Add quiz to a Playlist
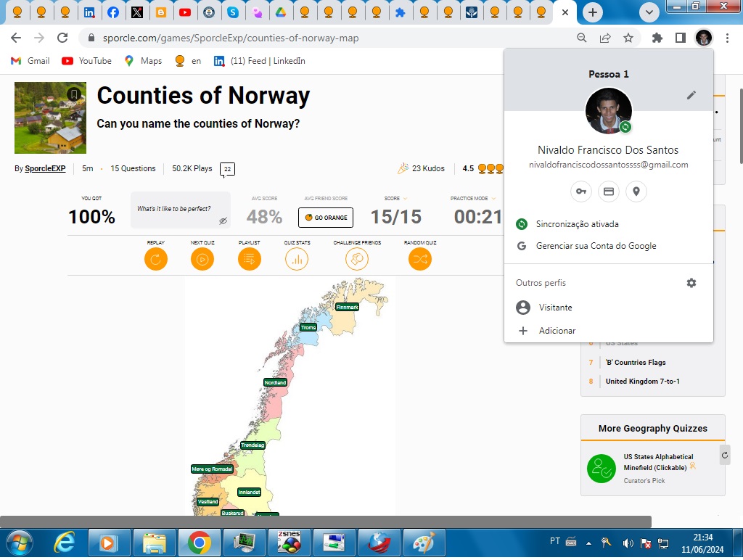This screenshot has width=743, height=560. [249, 258]
